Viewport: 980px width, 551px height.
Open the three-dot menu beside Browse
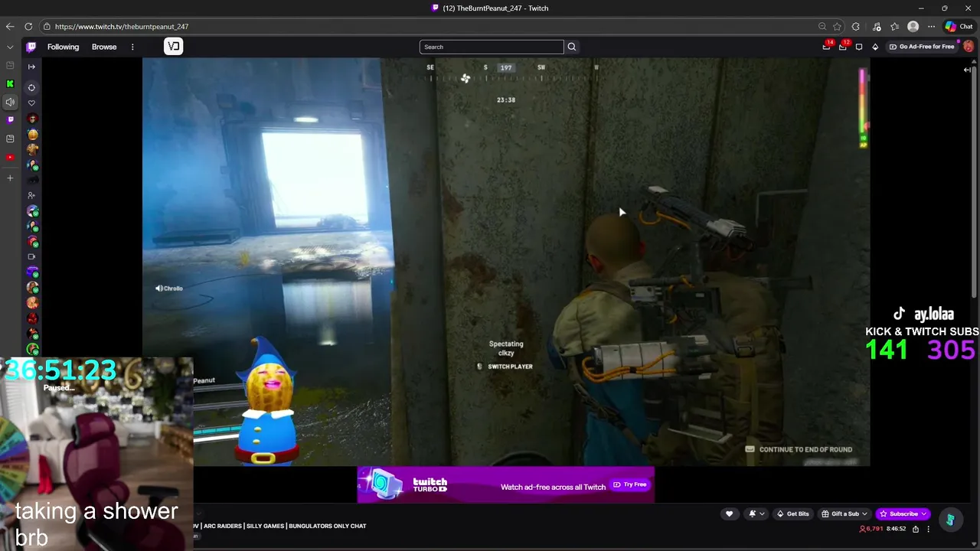(132, 47)
